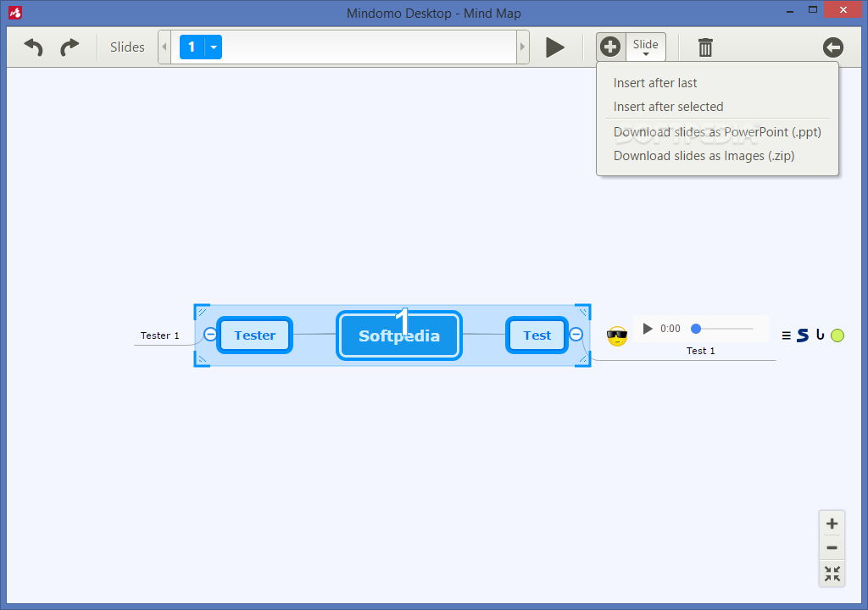The height and width of the screenshot is (610, 868).
Task: Click the back arrow icon in the toolbar
Action: (832, 47)
